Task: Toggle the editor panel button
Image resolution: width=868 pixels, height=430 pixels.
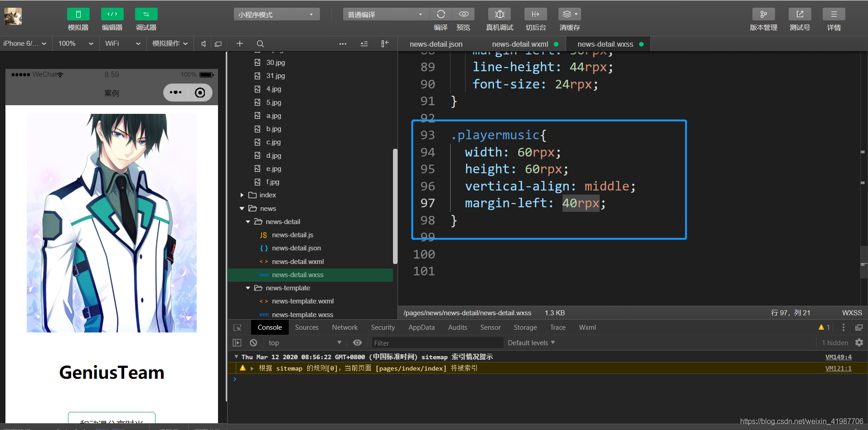Action: point(112,14)
